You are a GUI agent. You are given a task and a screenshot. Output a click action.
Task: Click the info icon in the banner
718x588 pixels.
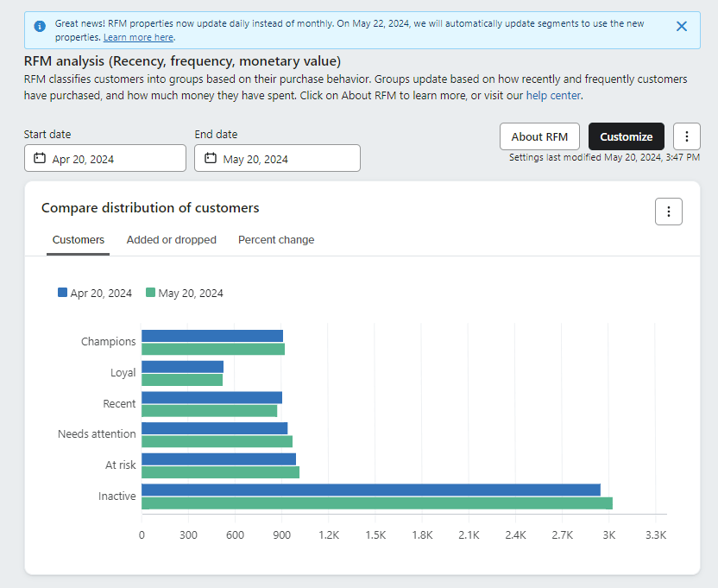point(40,26)
